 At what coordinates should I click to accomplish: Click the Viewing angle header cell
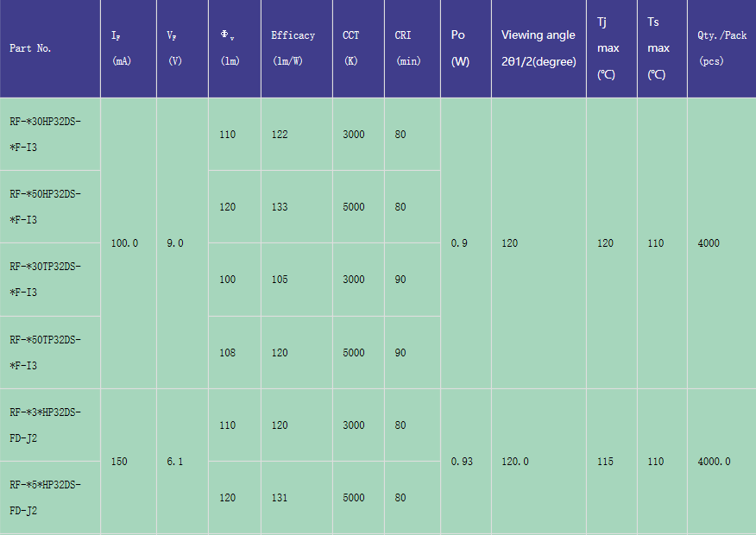pyautogui.click(x=539, y=48)
